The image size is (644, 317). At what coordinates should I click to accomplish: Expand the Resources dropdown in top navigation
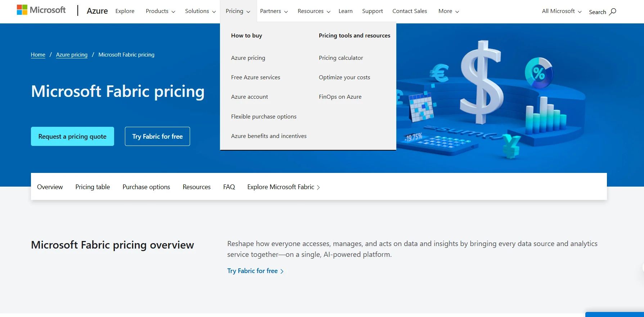pyautogui.click(x=314, y=11)
